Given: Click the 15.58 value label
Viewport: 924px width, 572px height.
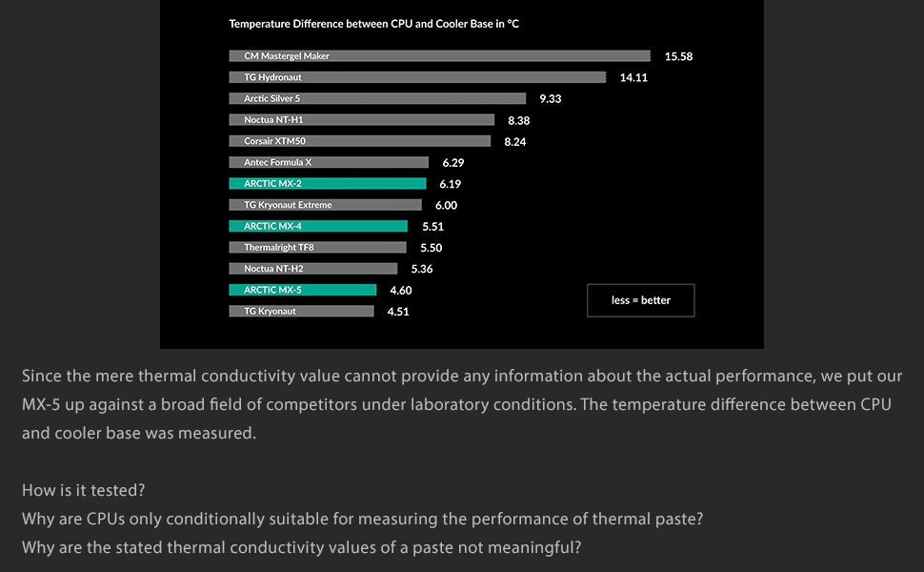Looking at the screenshot, I should tap(678, 56).
